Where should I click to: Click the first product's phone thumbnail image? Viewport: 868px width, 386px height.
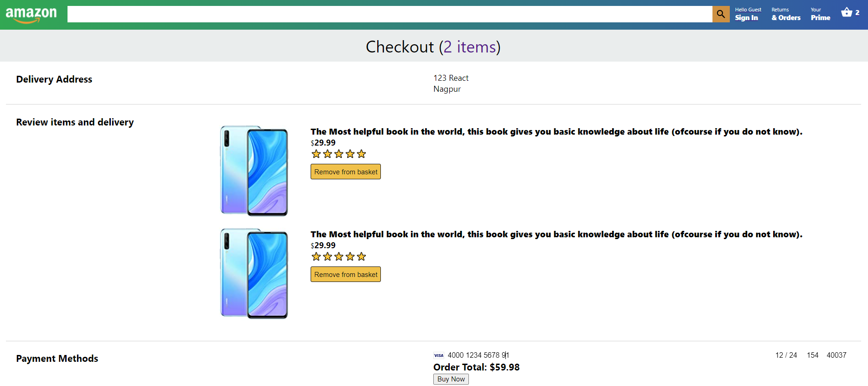coord(254,172)
